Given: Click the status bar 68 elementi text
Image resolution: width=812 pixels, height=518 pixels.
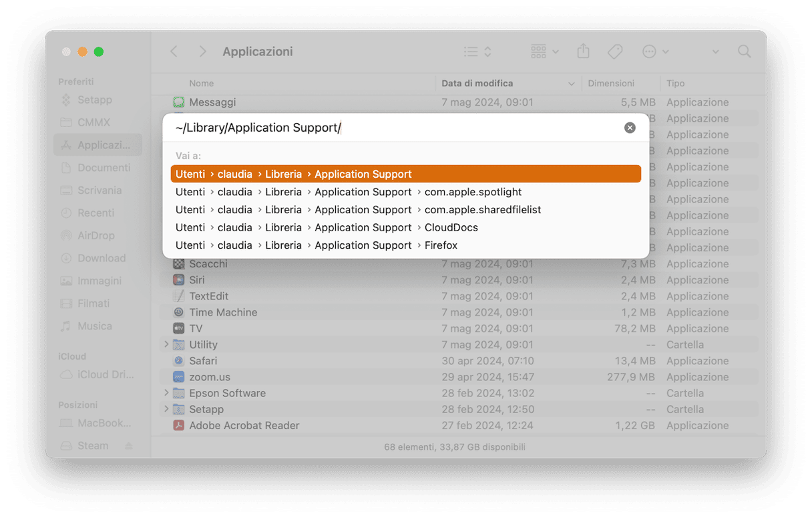Looking at the screenshot, I should [455, 446].
